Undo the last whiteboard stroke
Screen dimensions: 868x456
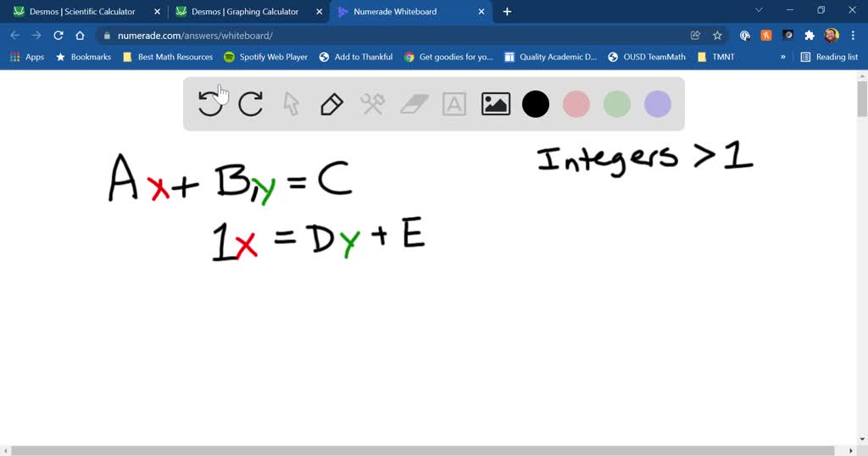(210, 104)
